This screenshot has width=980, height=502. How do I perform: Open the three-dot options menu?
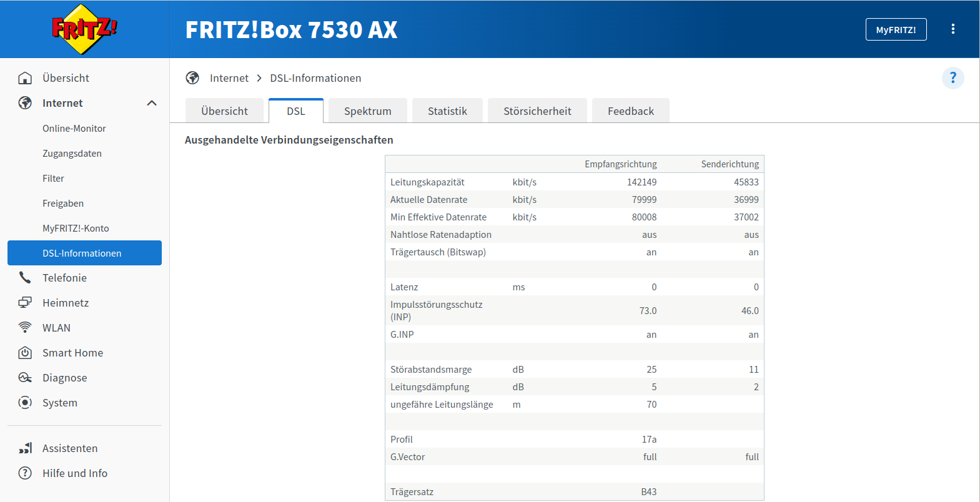(x=953, y=29)
